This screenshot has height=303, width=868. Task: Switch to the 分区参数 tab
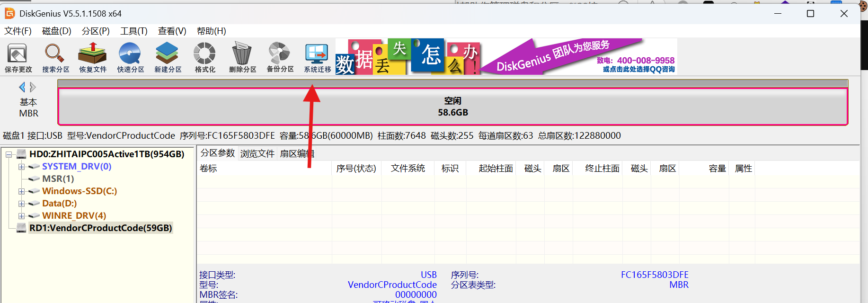pos(218,153)
